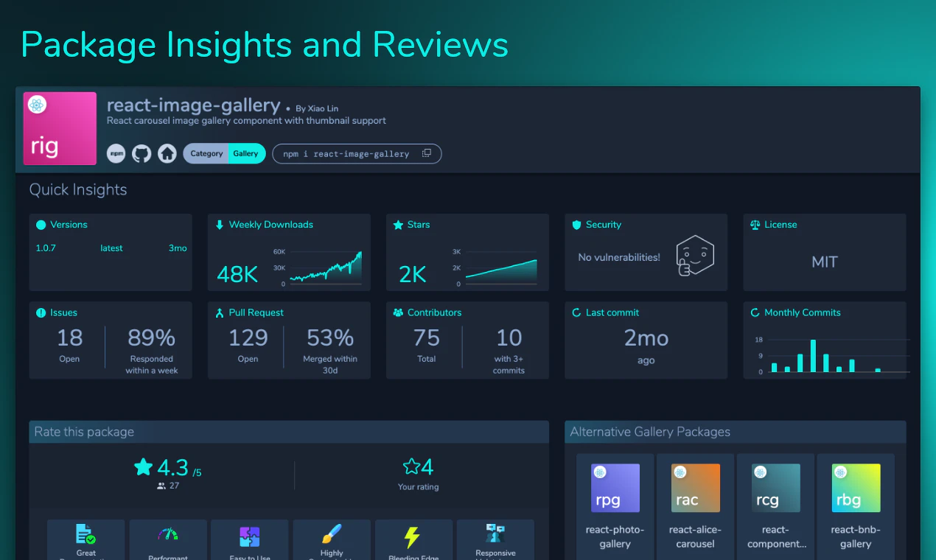This screenshot has height=560, width=936.
Task: Click the Versions card icon
Action: [x=41, y=225]
